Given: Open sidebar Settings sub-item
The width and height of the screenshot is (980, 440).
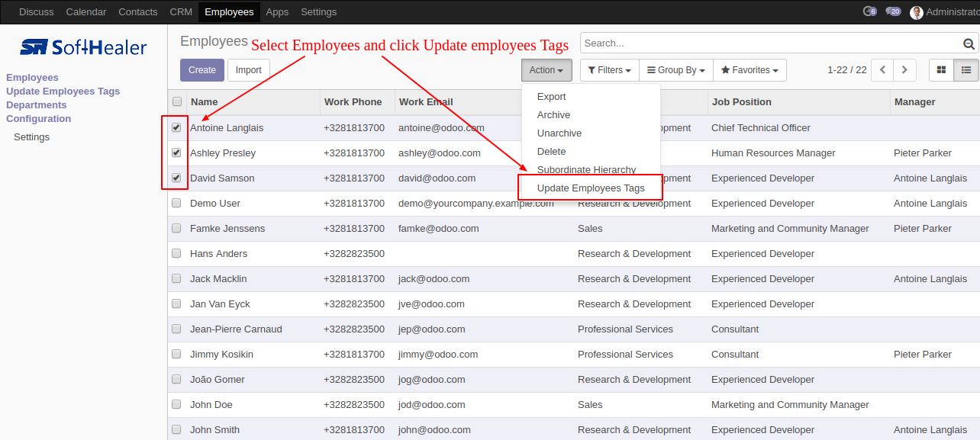Looking at the screenshot, I should point(31,137).
